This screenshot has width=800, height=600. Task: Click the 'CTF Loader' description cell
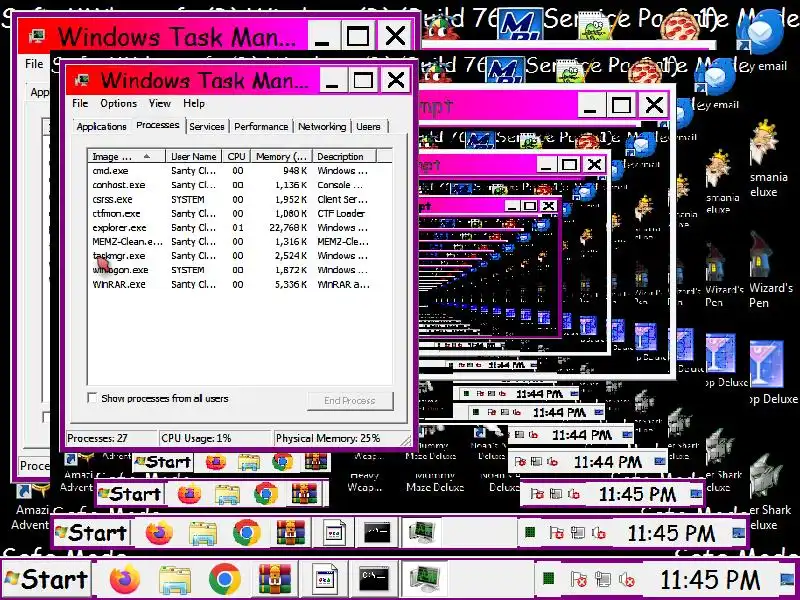(x=341, y=213)
